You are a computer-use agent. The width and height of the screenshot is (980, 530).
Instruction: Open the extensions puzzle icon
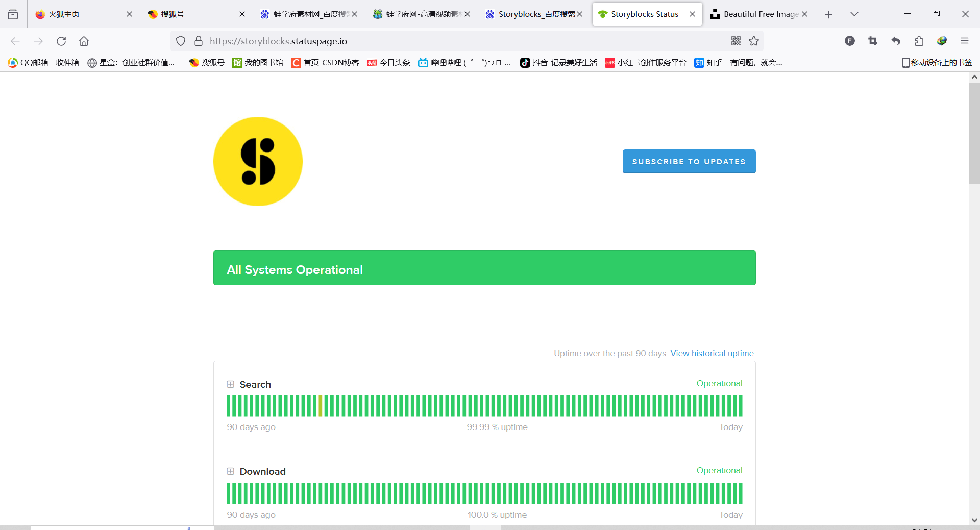[x=919, y=41]
